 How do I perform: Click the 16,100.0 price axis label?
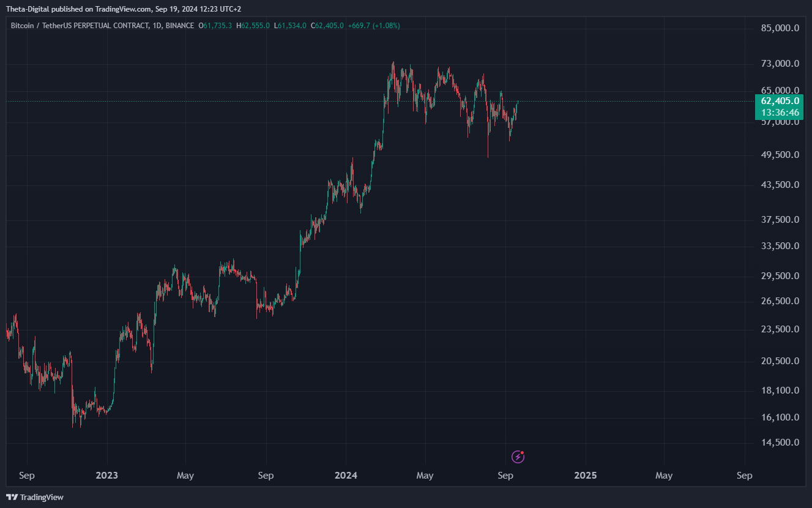coord(780,417)
